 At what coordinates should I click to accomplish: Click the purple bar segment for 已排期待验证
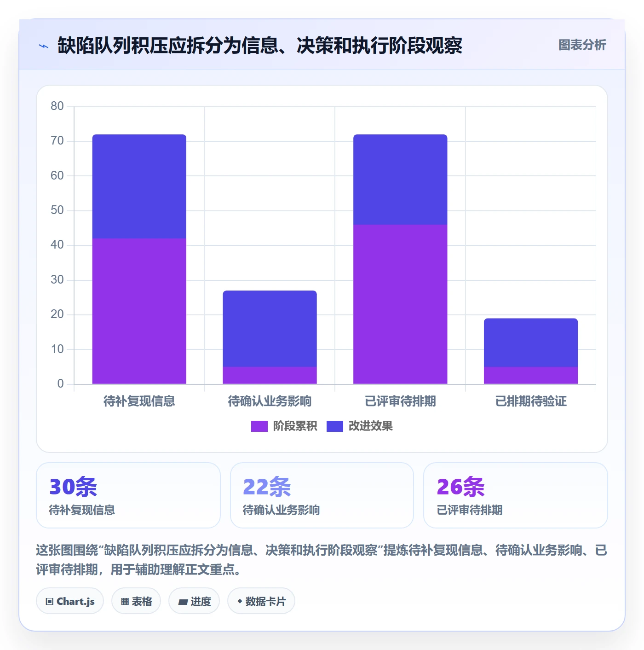click(531, 375)
